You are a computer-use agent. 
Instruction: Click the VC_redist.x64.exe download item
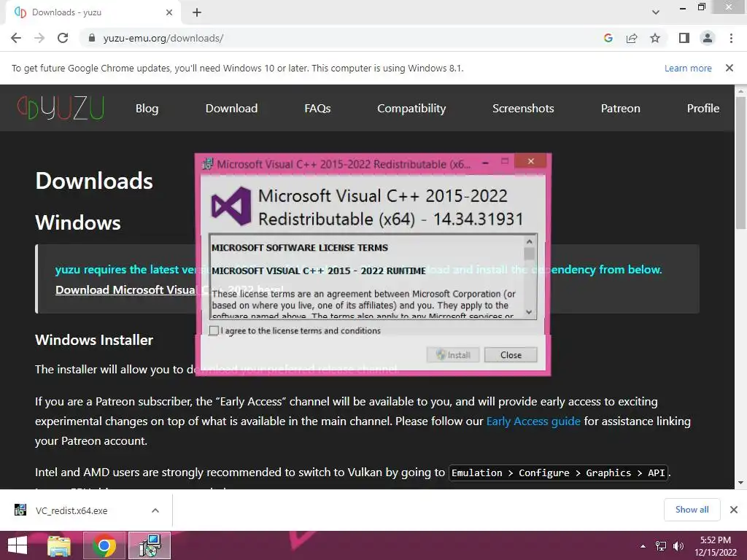point(71,510)
